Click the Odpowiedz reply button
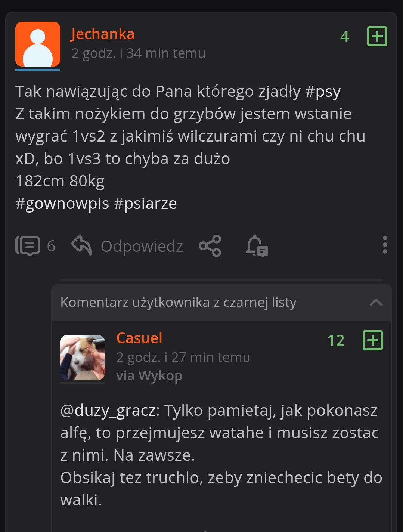This screenshot has height=532, width=403. [x=142, y=247]
